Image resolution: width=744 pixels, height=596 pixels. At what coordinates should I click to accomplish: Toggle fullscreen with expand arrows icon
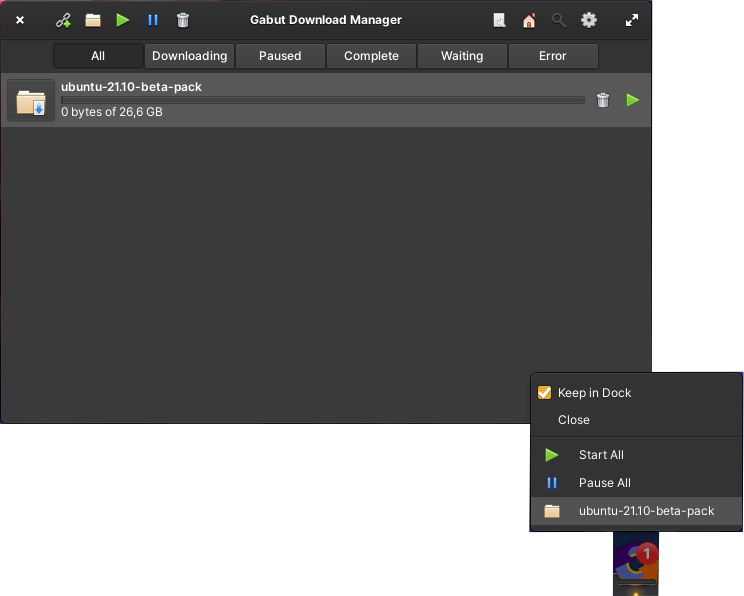(632, 20)
